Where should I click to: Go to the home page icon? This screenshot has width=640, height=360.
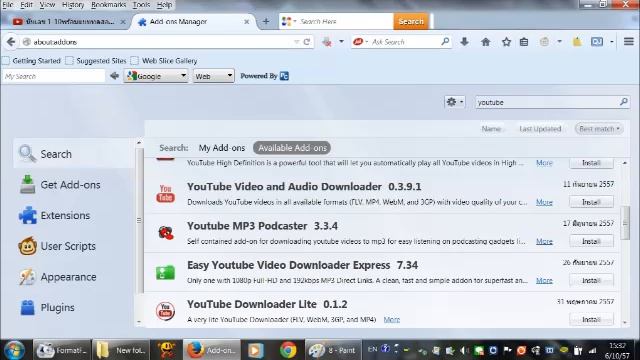click(x=485, y=42)
